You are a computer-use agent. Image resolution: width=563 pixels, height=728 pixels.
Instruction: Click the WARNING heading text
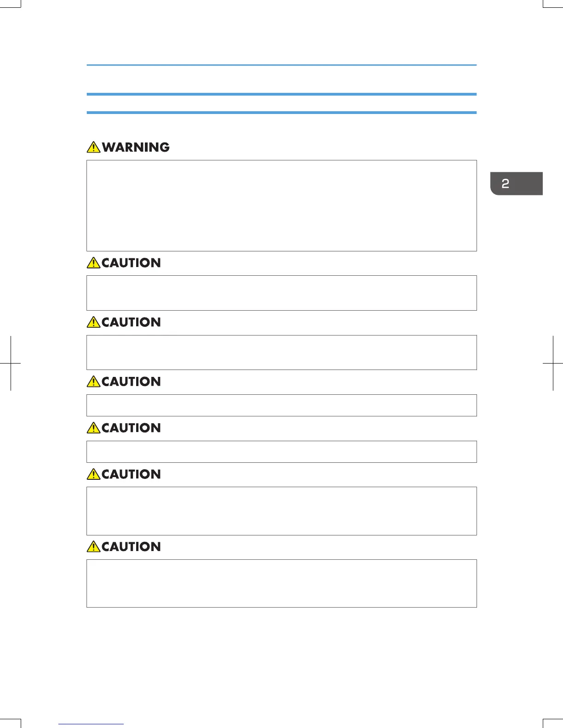(136, 147)
